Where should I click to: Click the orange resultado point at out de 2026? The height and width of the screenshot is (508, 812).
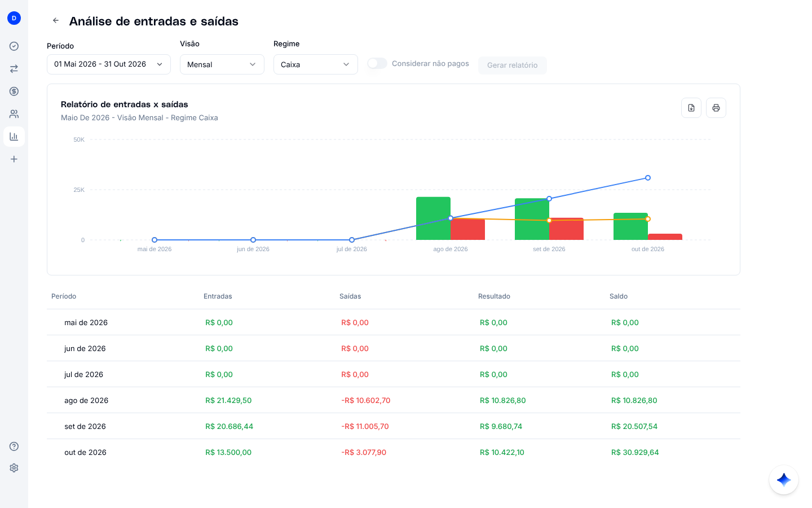coord(648,219)
